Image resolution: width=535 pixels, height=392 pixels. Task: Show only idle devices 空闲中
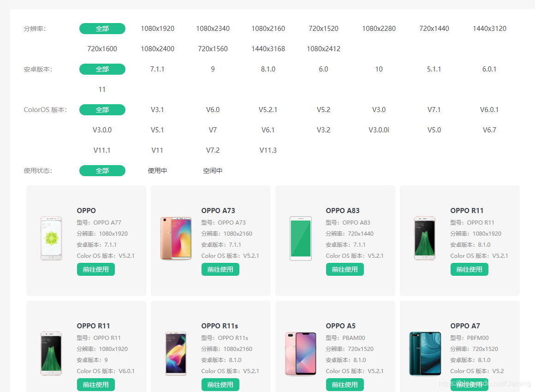(x=213, y=171)
